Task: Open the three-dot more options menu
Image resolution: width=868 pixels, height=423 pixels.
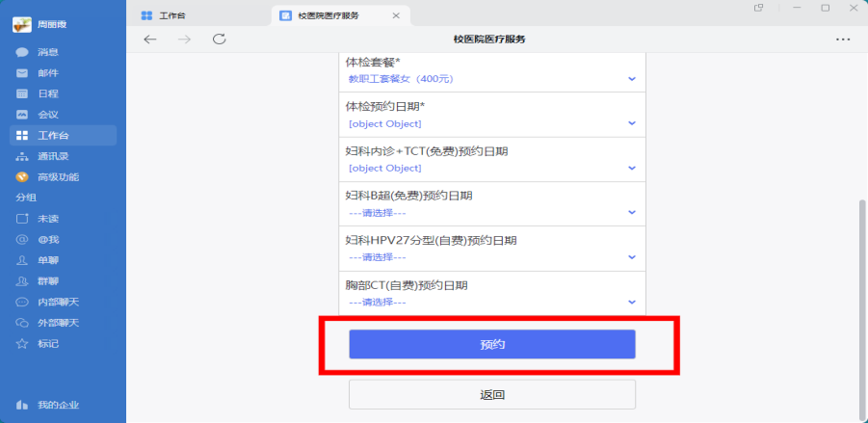Action: click(x=843, y=40)
